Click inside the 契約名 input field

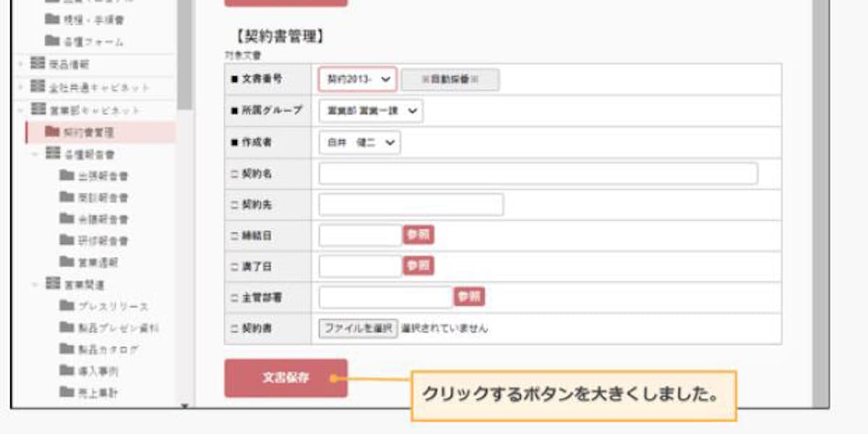pos(539,174)
